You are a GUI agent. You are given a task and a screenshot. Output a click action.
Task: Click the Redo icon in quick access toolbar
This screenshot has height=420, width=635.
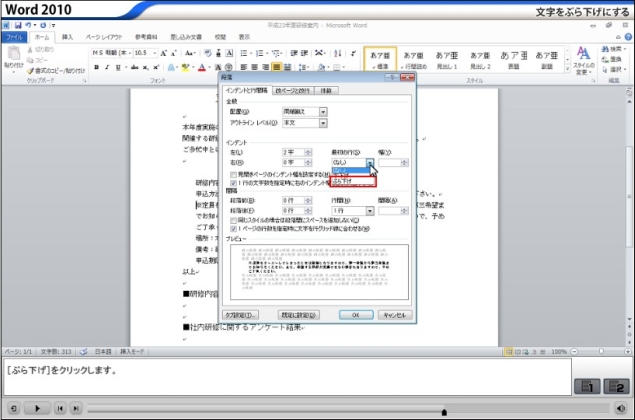pos(43,25)
